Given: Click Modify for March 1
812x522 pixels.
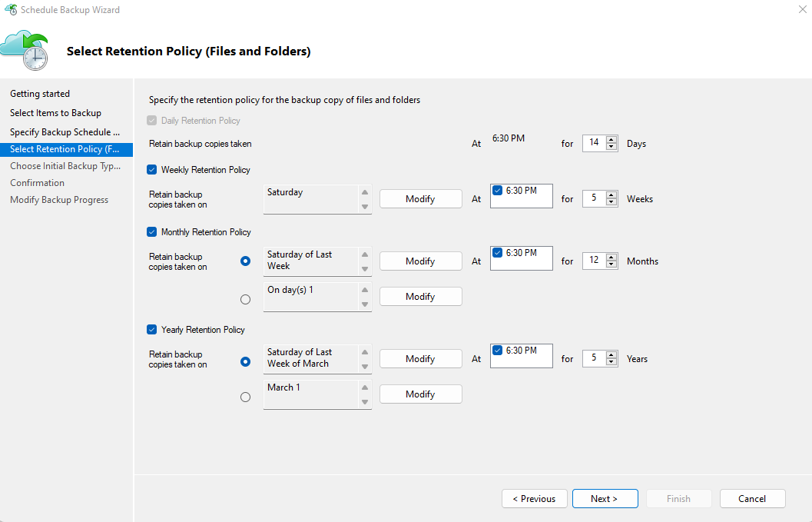Looking at the screenshot, I should point(420,394).
